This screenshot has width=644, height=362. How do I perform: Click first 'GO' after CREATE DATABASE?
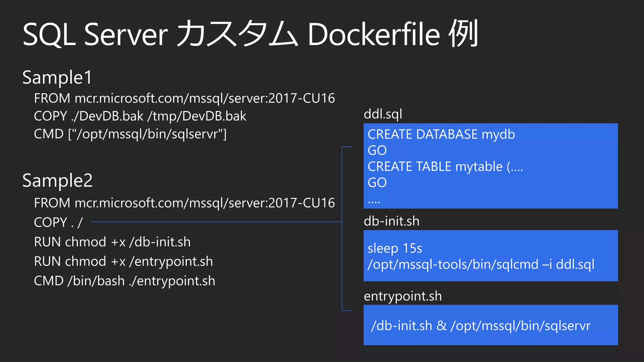(377, 151)
